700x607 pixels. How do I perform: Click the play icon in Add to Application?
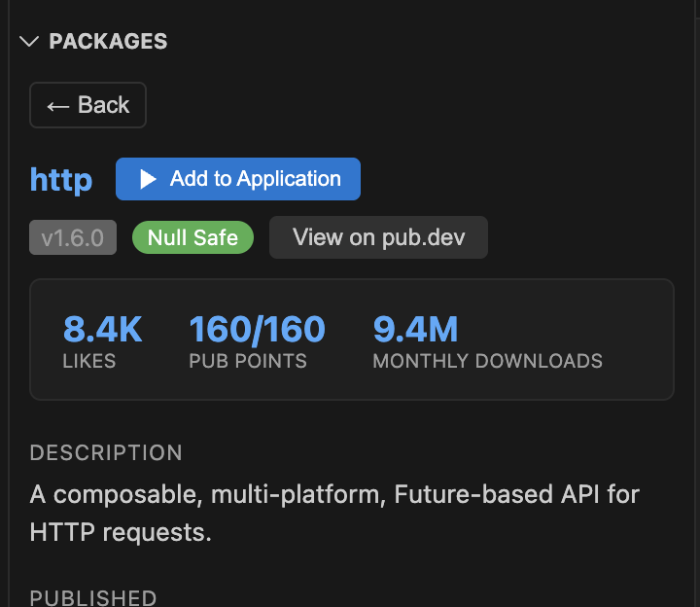click(x=148, y=179)
